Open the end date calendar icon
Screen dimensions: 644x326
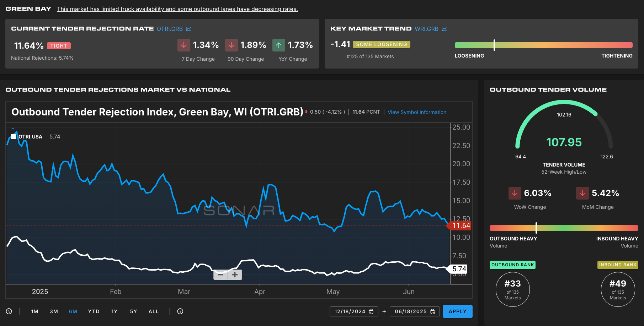[x=433, y=311]
